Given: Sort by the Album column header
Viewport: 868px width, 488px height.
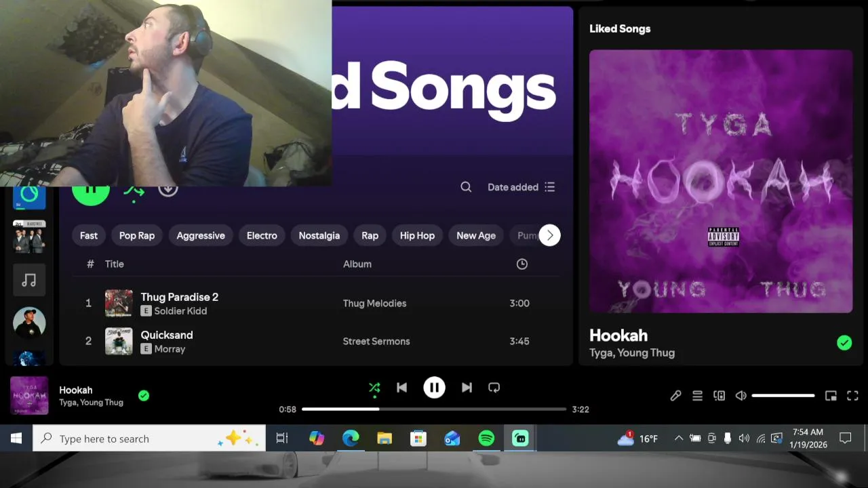Looking at the screenshot, I should tap(357, 264).
